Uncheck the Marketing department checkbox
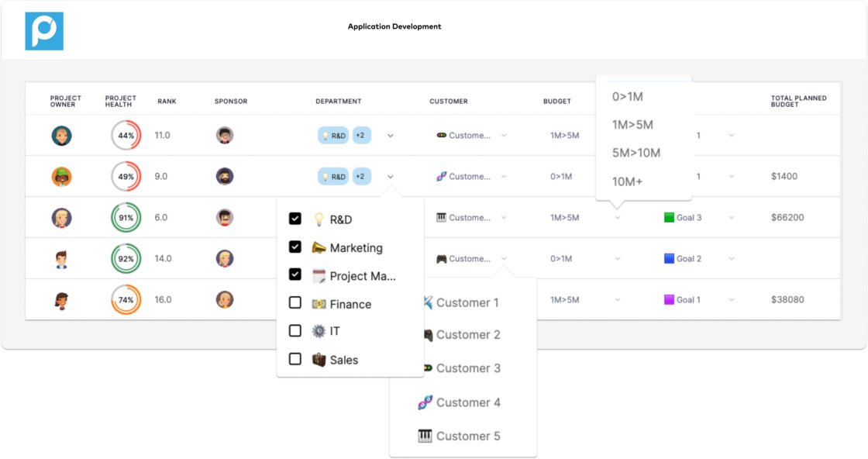 pos(295,247)
